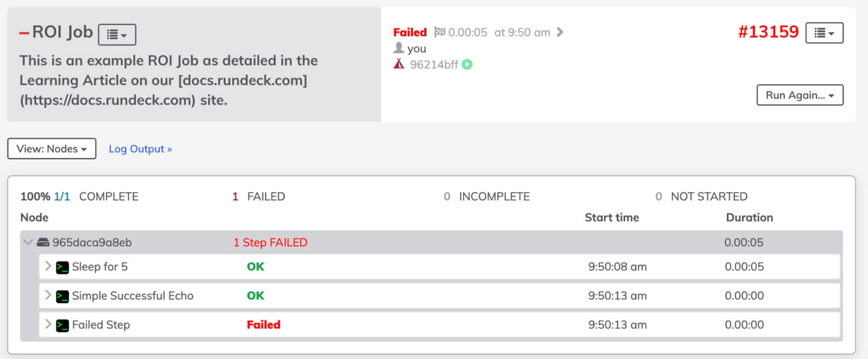Click the red Failed status label
This screenshot has height=359, width=868.
click(x=410, y=32)
